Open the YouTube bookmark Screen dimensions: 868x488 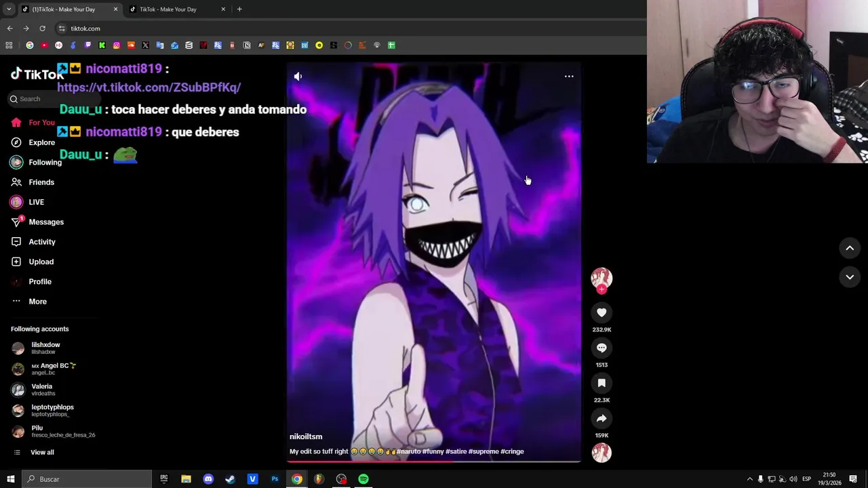[x=44, y=45]
